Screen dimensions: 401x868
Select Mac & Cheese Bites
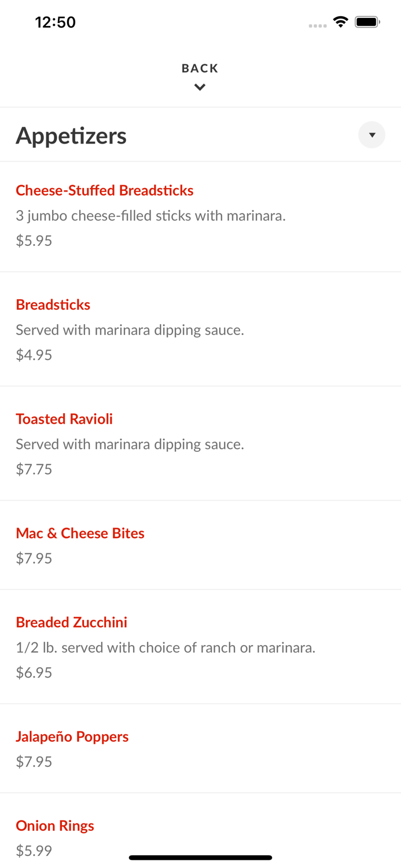[80, 533]
